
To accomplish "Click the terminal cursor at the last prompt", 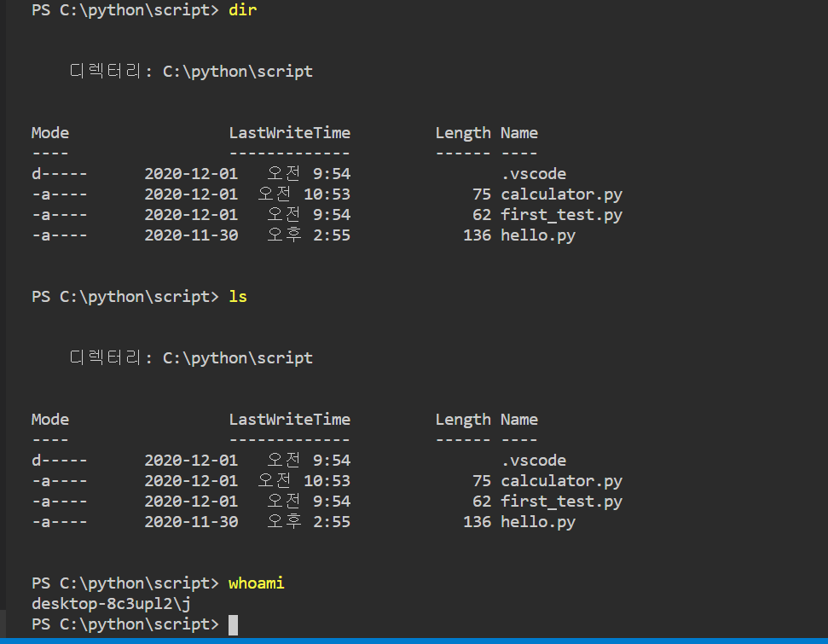I will (233, 624).
